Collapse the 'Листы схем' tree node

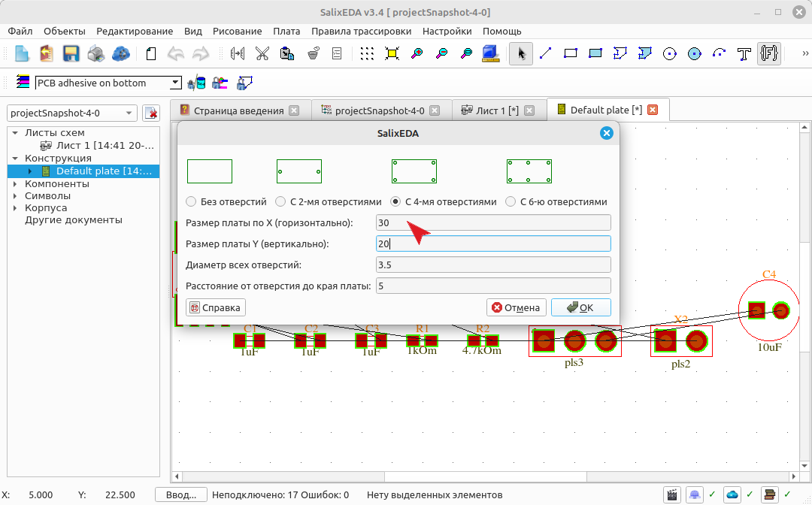click(15, 133)
